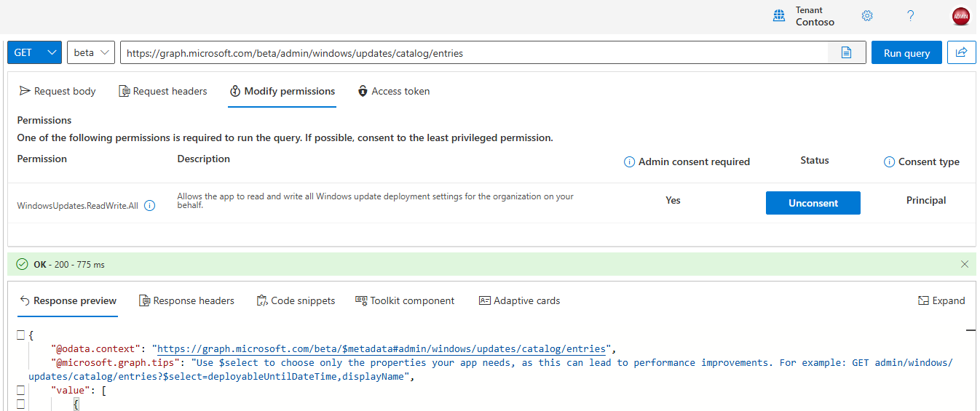Click the Status column header
The image size is (980, 411).
(815, 160)
